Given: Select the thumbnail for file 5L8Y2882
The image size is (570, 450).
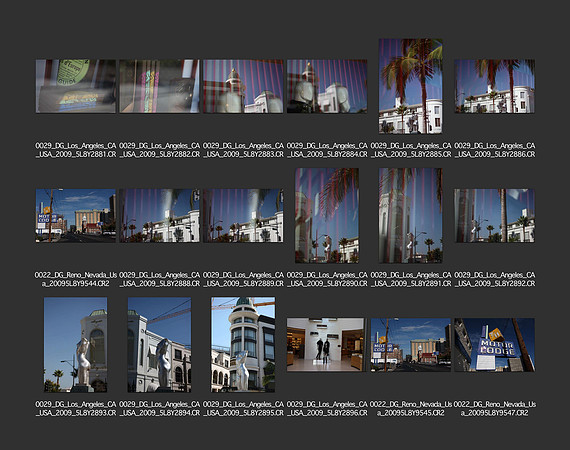Looking at the screenshot, I should [x=160, y=86].
